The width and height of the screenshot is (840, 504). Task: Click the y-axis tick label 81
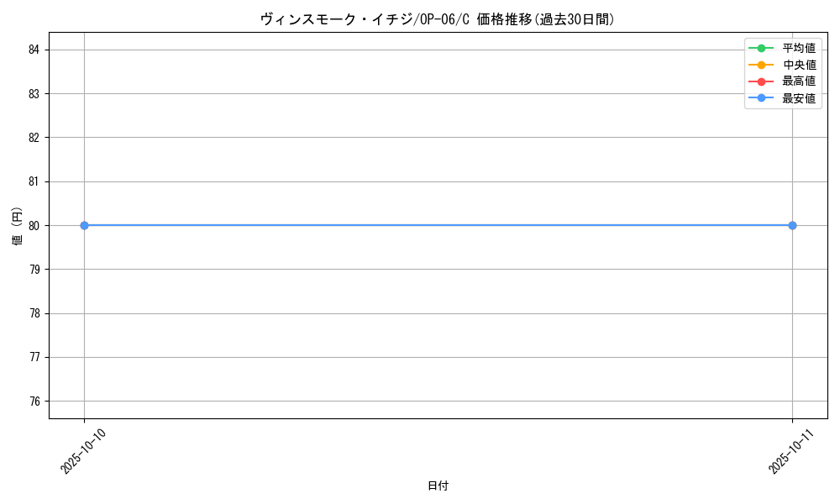coord(34,181)
